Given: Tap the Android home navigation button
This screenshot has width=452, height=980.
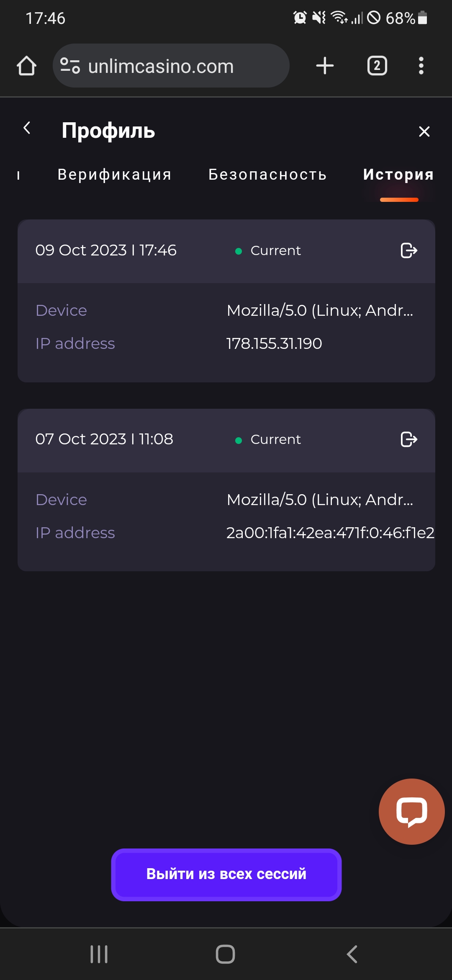Looking at the screenshot, I should tap(226, 954).
